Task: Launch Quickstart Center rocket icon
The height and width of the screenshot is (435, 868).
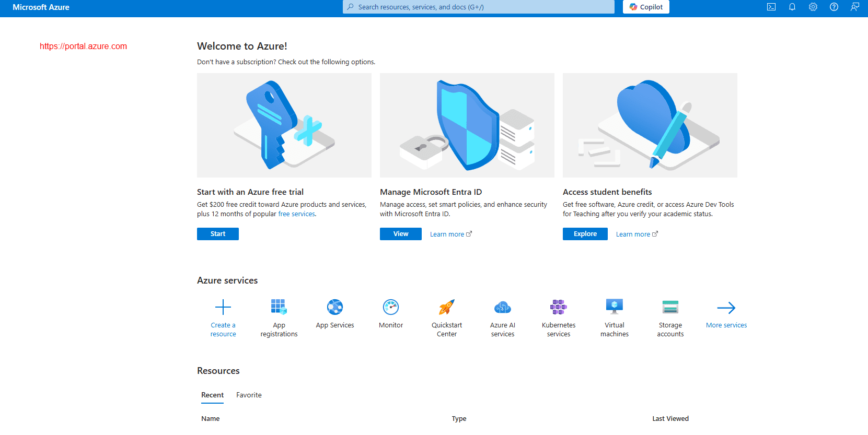Action: click(446, 307)
